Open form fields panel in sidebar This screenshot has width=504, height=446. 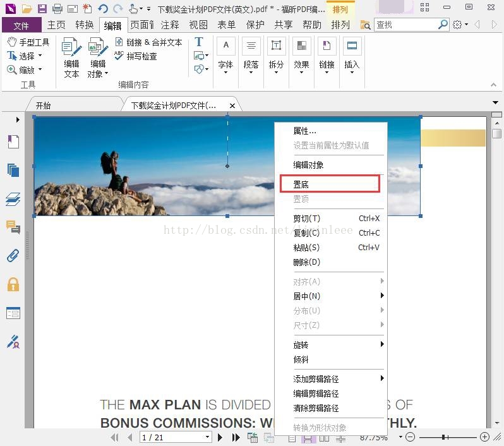[x=13, y=313]
